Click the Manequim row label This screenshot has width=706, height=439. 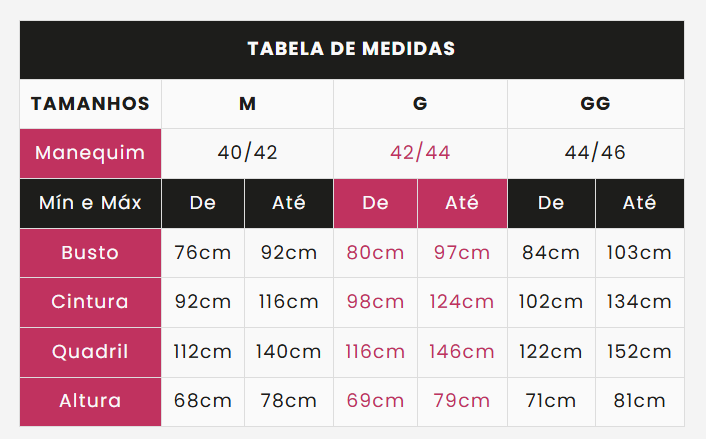pos(91,153)
